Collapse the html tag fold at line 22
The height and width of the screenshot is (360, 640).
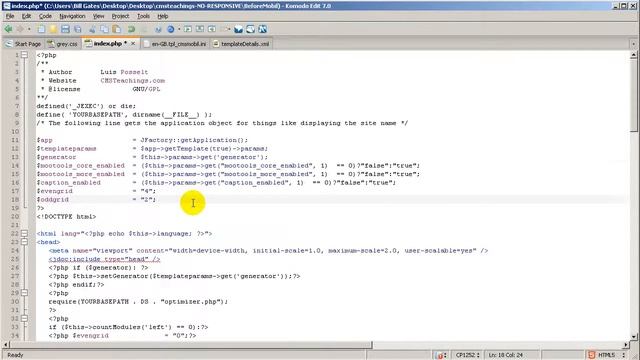(24, 233)
